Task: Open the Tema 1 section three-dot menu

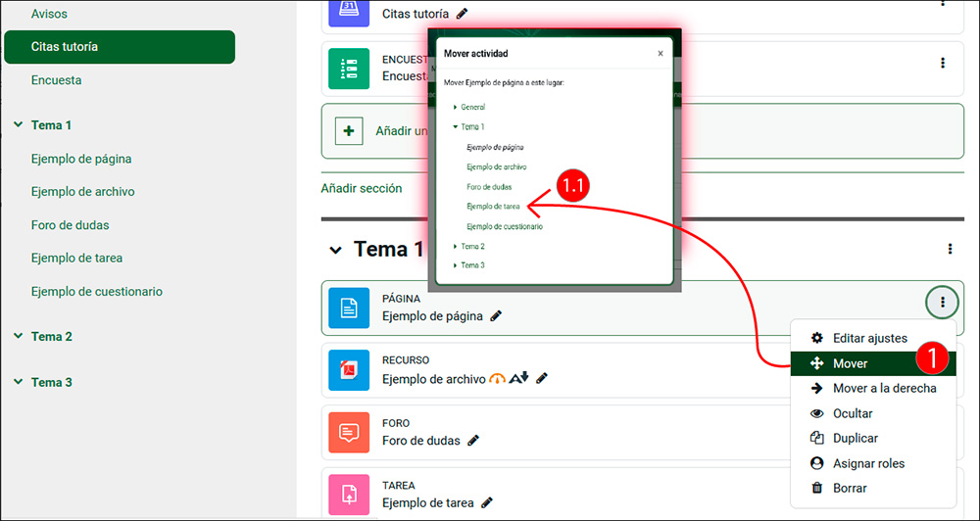Action: pyautogui.click(x=950, y=250)
